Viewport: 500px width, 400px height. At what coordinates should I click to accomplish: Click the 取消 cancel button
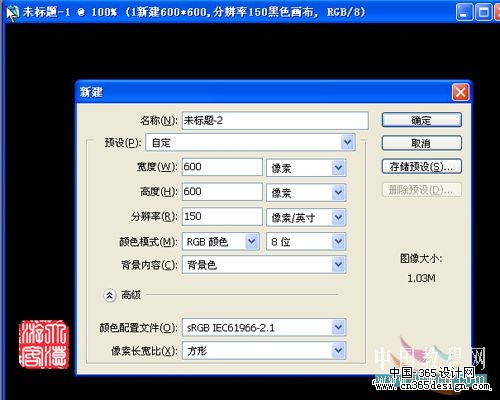(422, 143)
